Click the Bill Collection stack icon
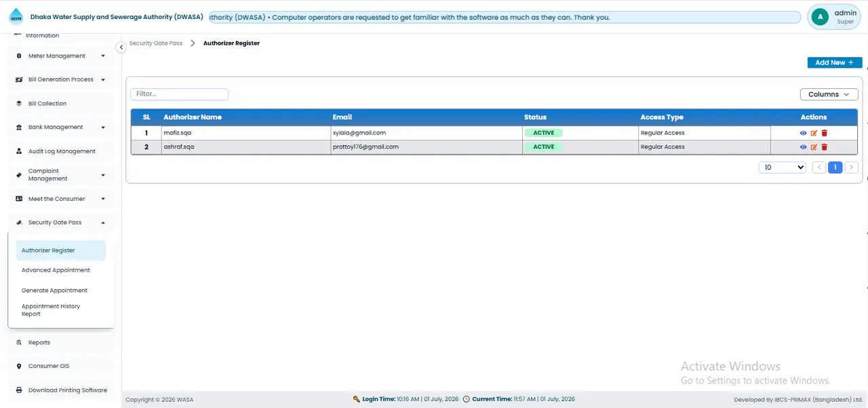Image resolution: width=868 pixels, height=408 pixels. (19, 104)
